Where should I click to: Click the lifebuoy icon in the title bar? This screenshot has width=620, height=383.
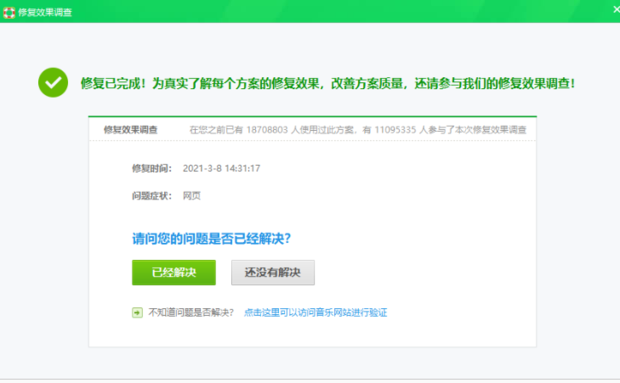[x=9, y=12]
